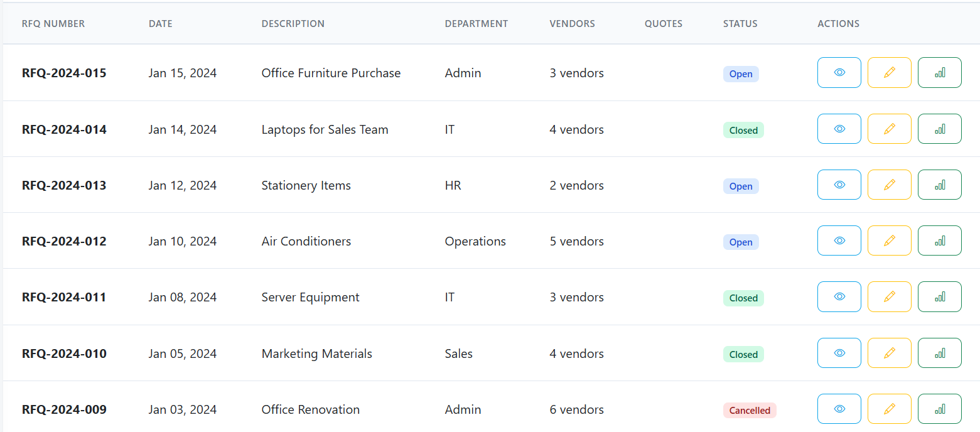Click the DATE column header
Viewport: 980px width, 432px height.
click(161, 24)
